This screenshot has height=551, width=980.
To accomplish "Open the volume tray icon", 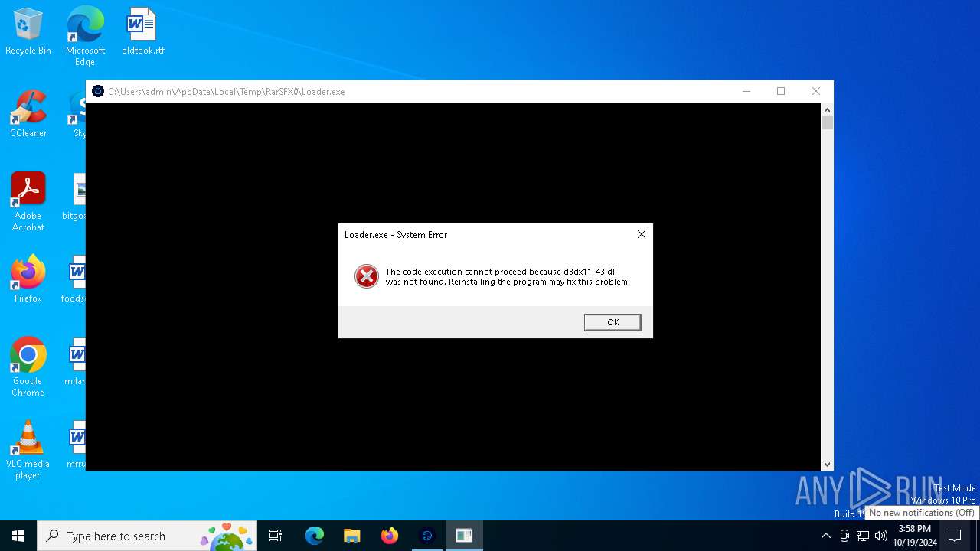I will 881,536.
